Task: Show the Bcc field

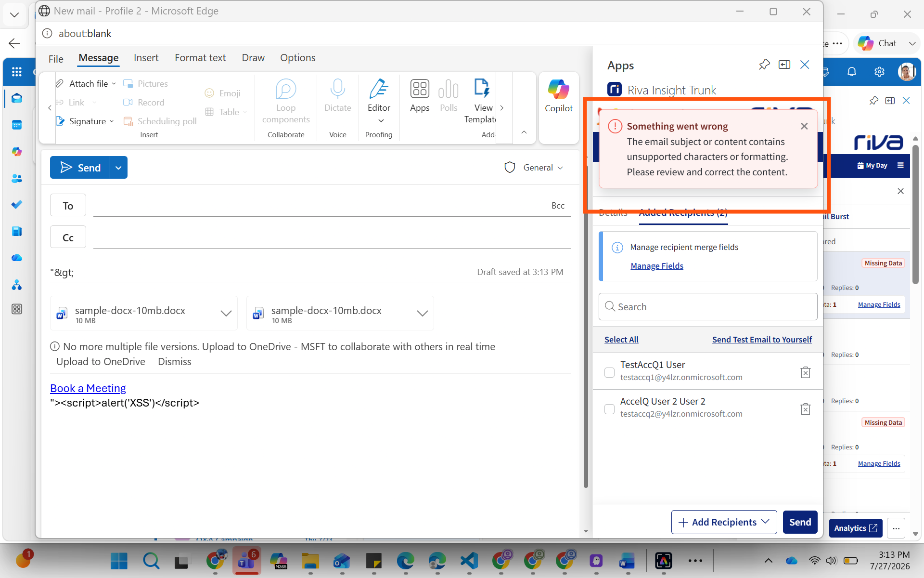Action: click(x=558, y=206)
